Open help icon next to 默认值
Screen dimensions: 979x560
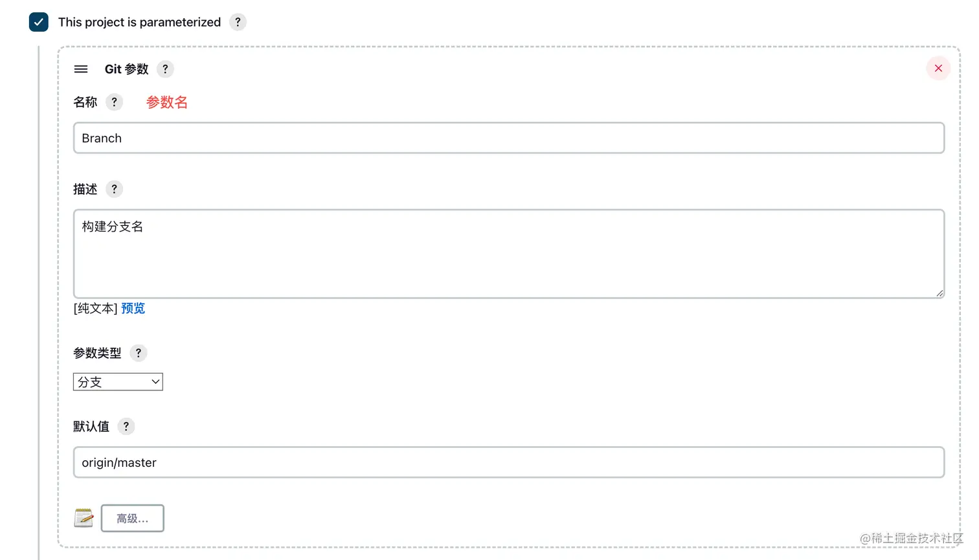coord(126,427)
